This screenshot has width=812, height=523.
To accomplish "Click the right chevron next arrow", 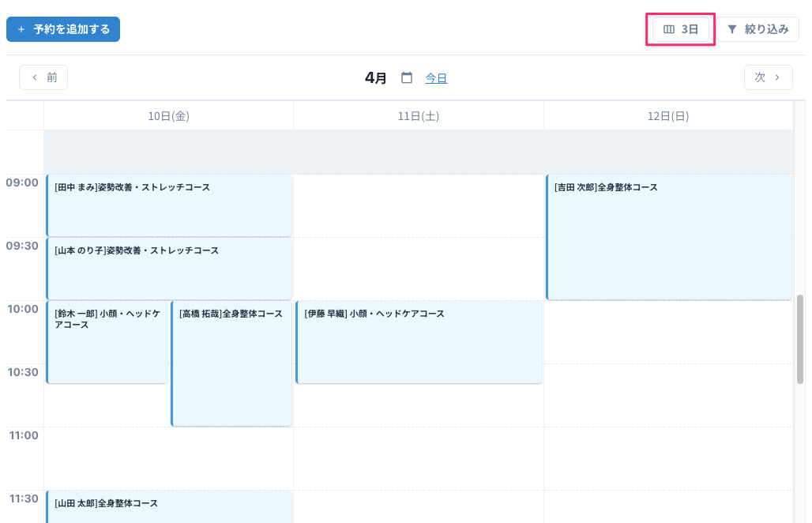I will tap(777, 77).
